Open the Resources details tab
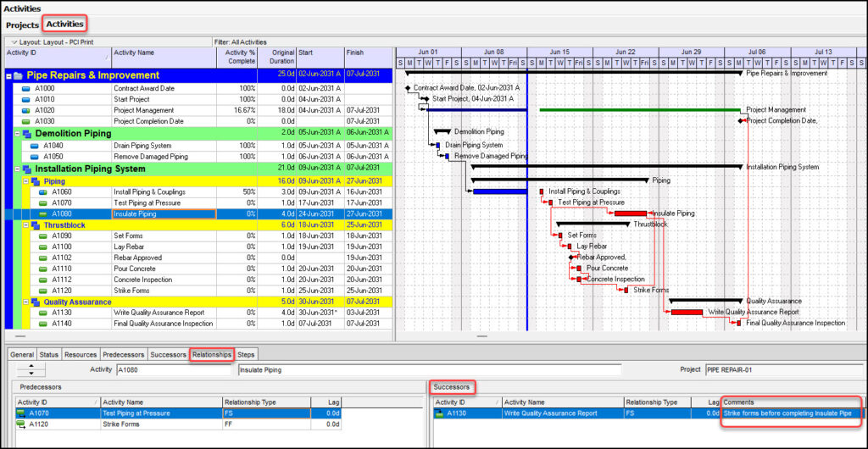The height and width of the screenshot is (449, 868). pos(81,355)
